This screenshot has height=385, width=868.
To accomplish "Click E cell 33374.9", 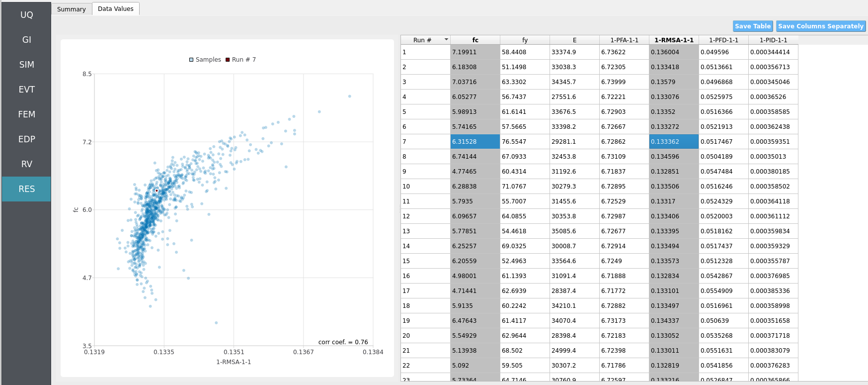I will pyautogui.click(x=574, y=52).
